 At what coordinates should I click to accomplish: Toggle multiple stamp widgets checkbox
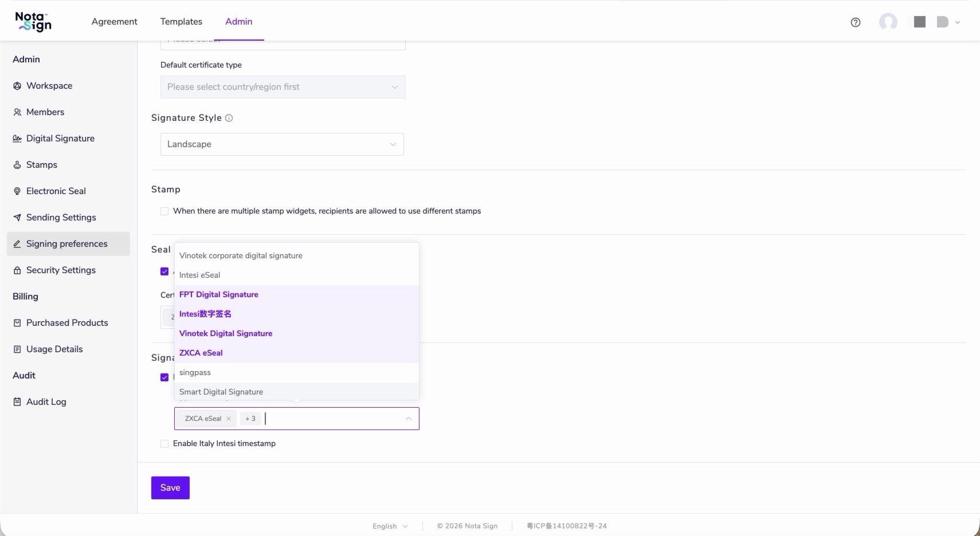pyautogui.click(x=164, y=211)
